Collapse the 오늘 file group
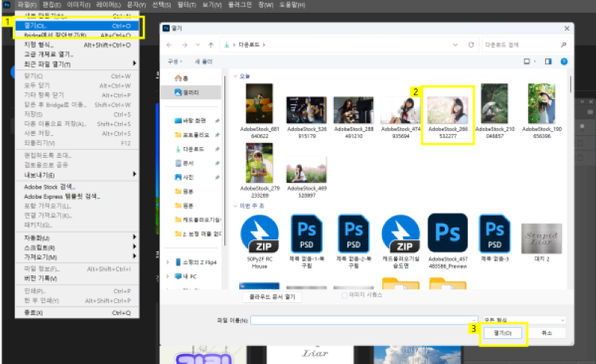 pos(235,76)
